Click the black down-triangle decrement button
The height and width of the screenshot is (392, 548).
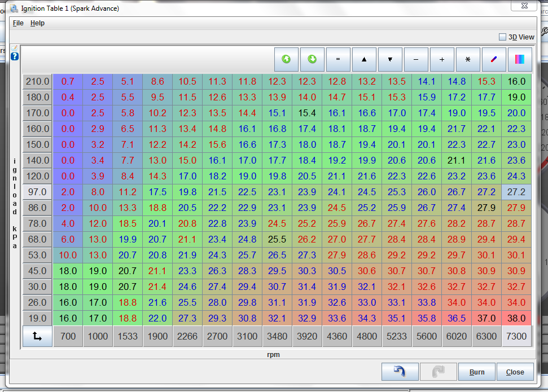point(390,59)
